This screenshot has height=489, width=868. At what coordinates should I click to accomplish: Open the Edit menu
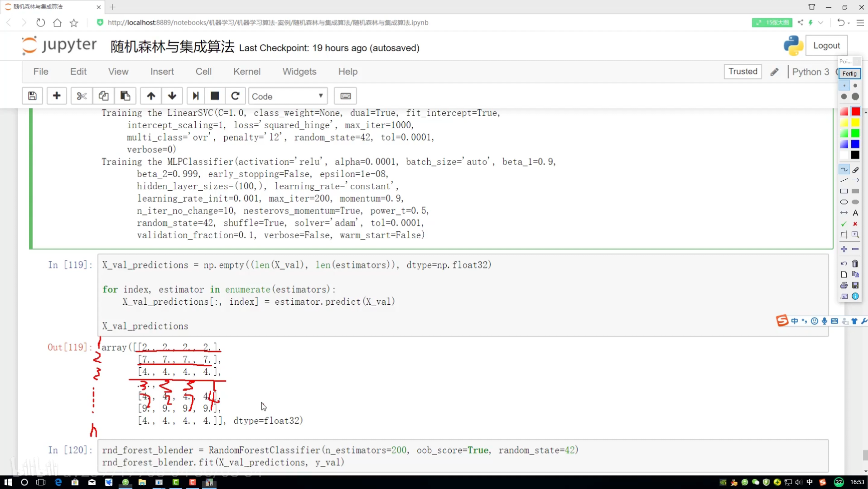[x=78, y=72]
